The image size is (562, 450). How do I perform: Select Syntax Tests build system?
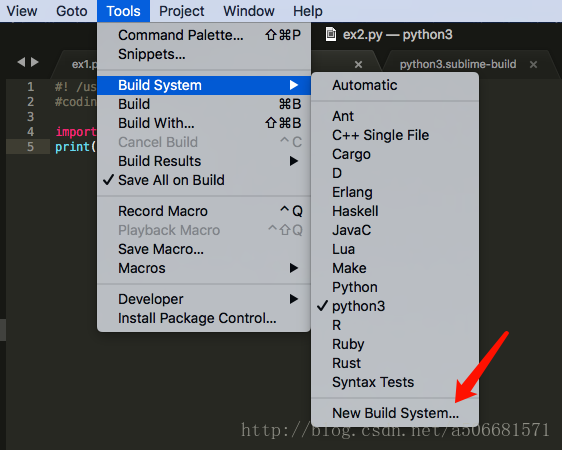click(395, 382)
